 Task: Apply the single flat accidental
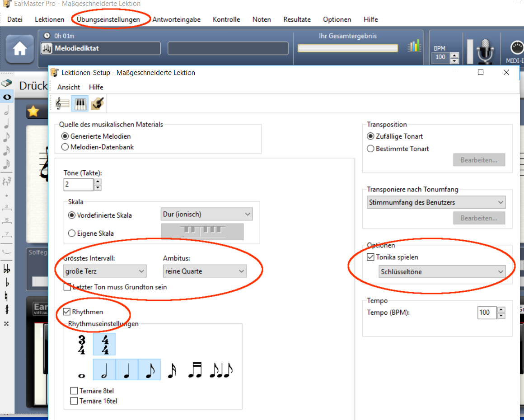coord(7,282)
